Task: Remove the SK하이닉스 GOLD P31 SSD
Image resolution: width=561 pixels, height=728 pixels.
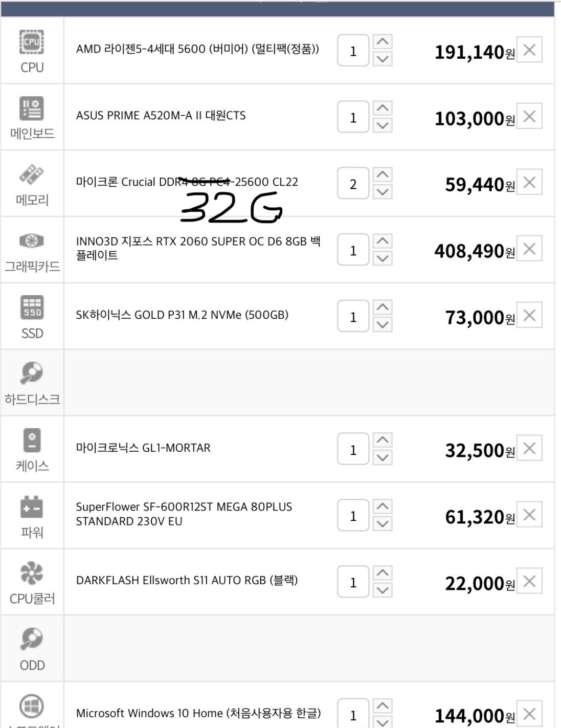Action: point(529,315)
